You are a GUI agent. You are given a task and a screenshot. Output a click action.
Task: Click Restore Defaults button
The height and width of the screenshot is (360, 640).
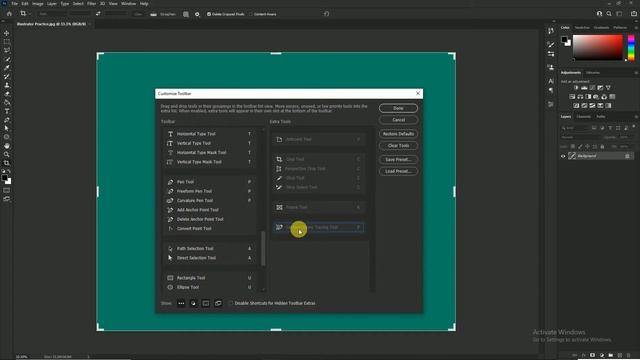tap(398, 134)
